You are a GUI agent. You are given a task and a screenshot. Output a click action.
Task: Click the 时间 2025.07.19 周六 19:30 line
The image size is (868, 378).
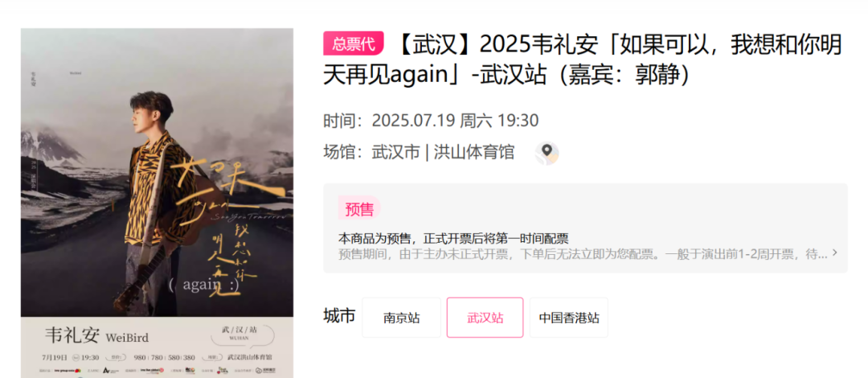tap(432, 121)
